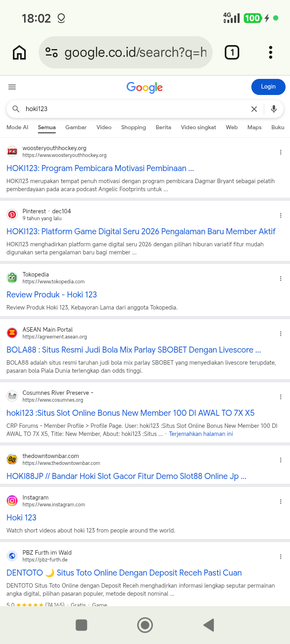Screen dimensions: 290x644
Task: Tap the Chrome home icon
Action: 19,52
